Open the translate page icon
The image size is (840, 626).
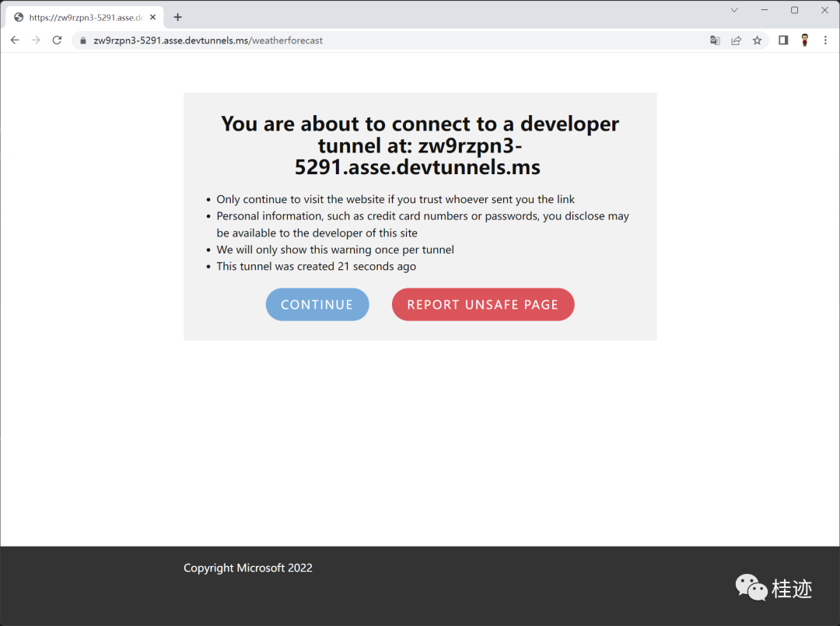tap(715, 40)
